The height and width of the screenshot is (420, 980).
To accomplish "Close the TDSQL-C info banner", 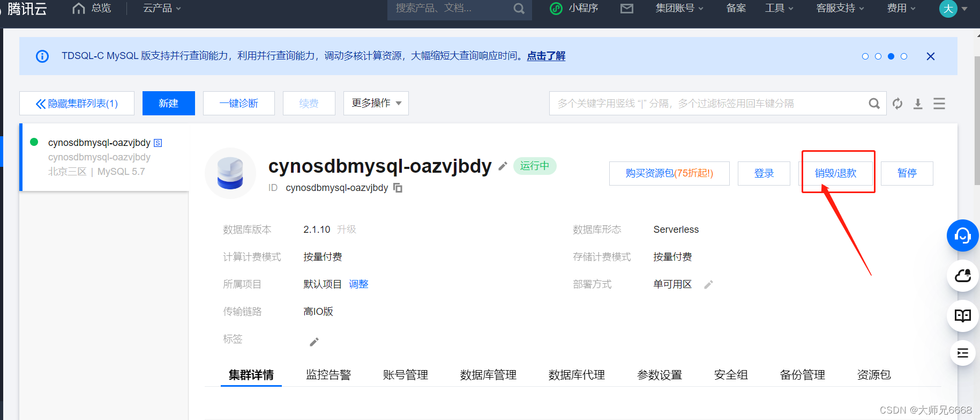I will 931,56.
